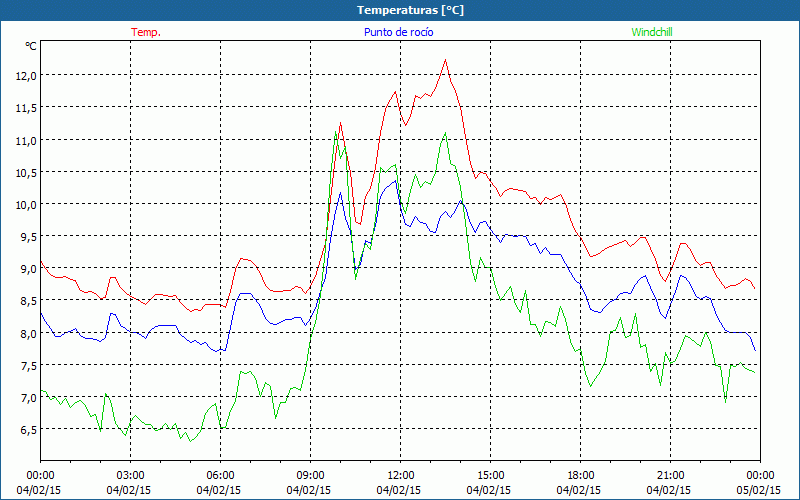Screen dimensions: 800x500
Task: Click the °C unit label on the axis
Action: tap(31, 46)
